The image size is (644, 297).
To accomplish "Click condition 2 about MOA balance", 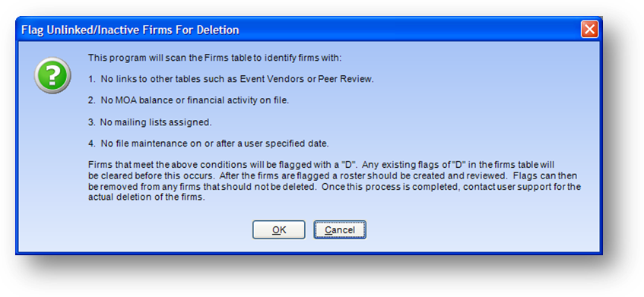I will [189, 100].
